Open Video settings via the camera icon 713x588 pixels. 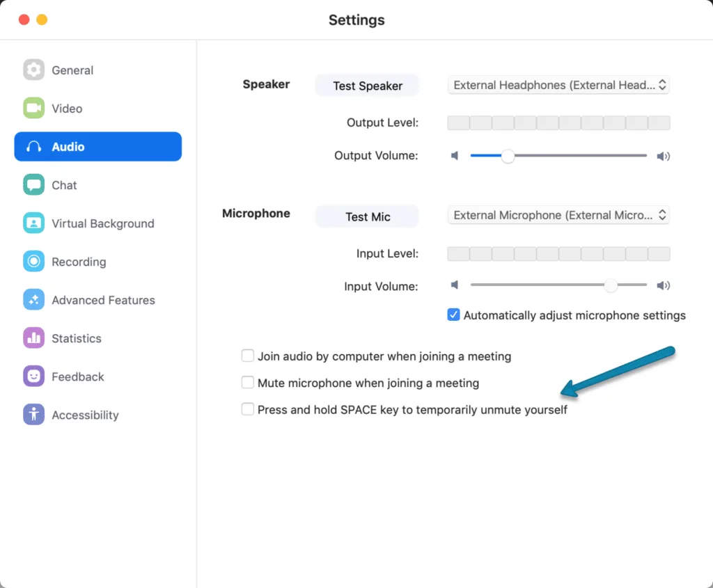click(33, 109)
